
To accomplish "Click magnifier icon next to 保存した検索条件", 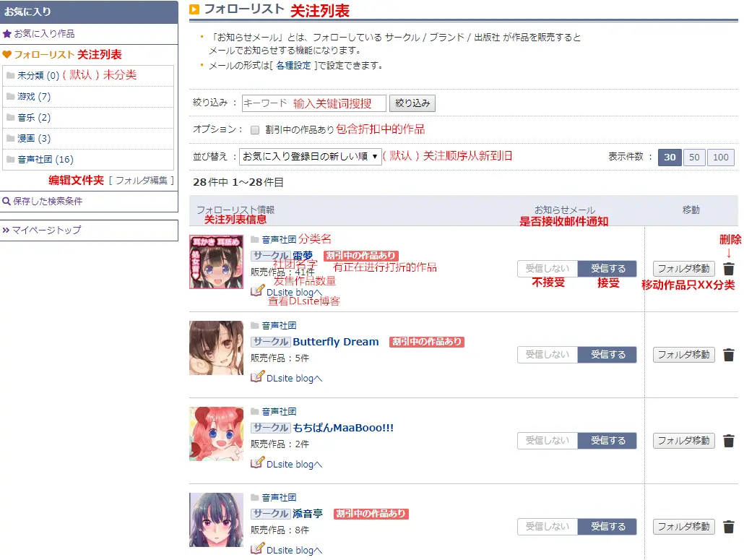I will coord(7,201).
